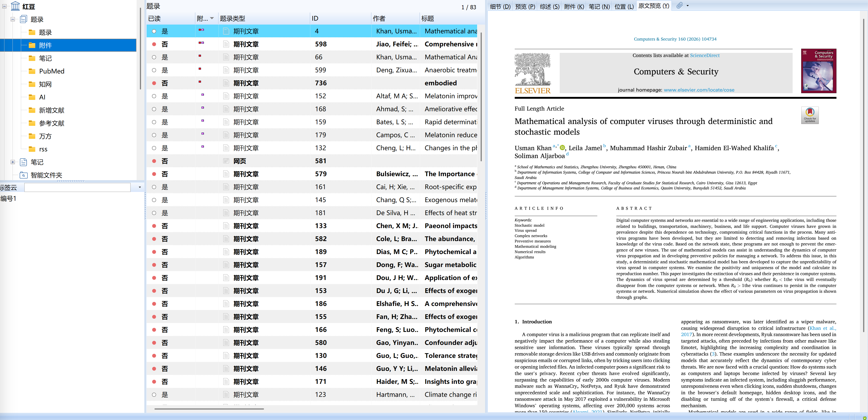The width and height of the screenshot is (868, 420).
Task: Sort by the ID column header
Action: [x=340, y=18]
